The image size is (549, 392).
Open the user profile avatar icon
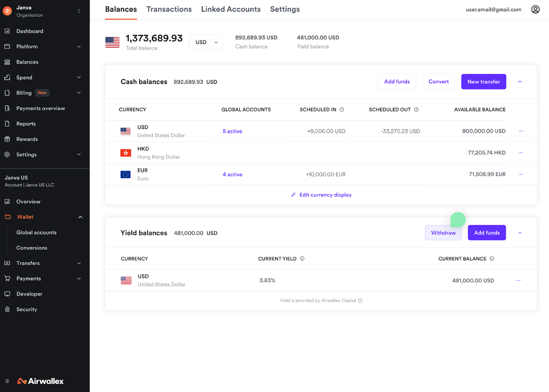click(535, 9)
